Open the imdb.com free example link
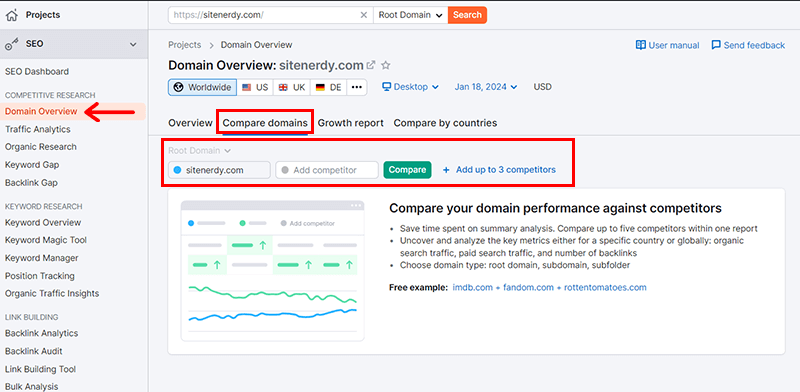Screen dimensions: 800x392 pos(472,287)
